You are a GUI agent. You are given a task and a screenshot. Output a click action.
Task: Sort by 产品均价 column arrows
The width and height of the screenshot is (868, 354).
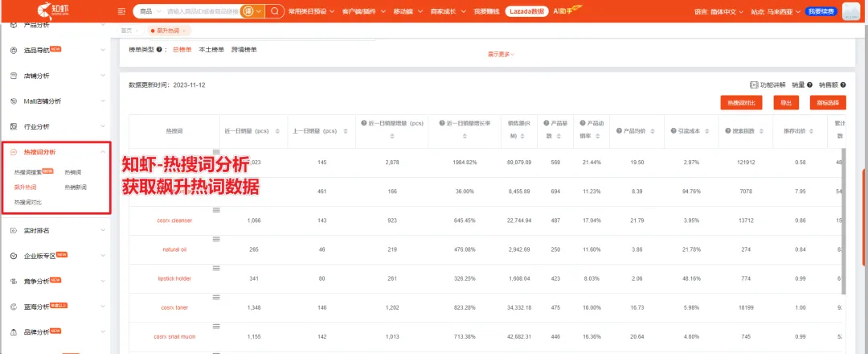tap(652, 132)
